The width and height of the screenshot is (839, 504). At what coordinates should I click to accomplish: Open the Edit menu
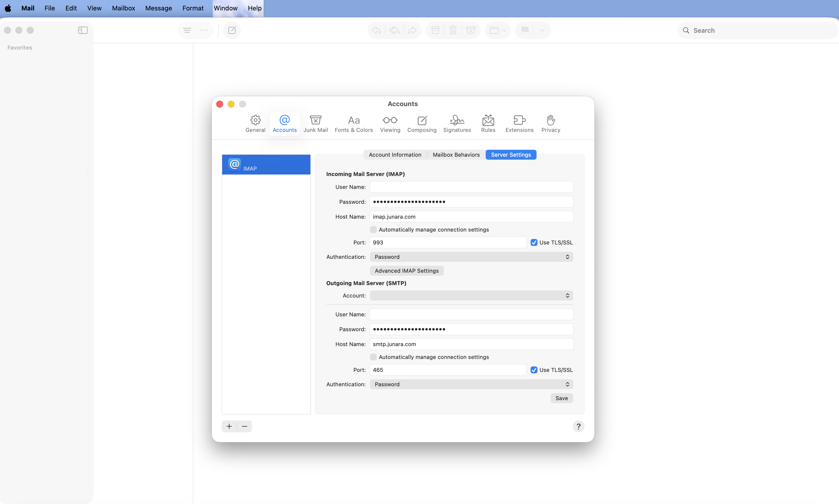[71, 8]
